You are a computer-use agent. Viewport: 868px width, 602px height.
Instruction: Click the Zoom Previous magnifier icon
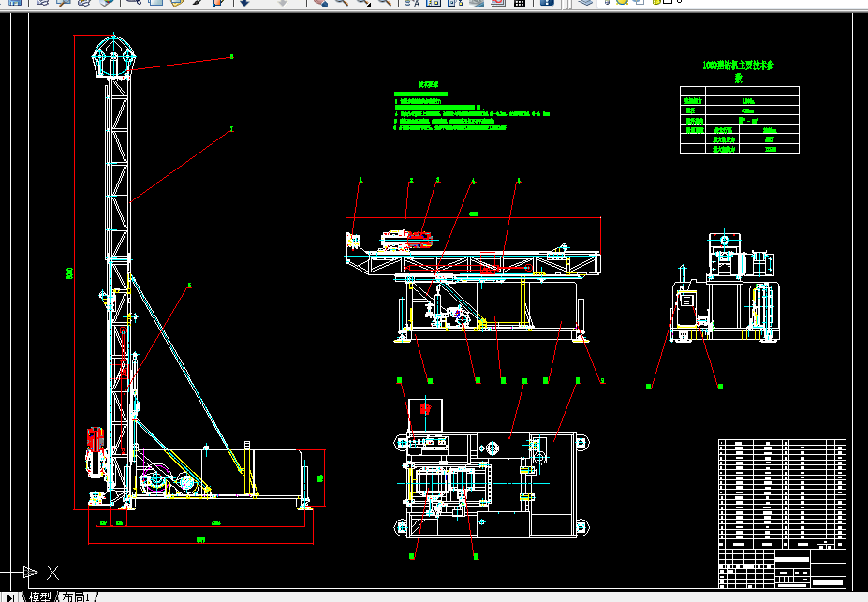pyautogui.click(x=384, y=2)
